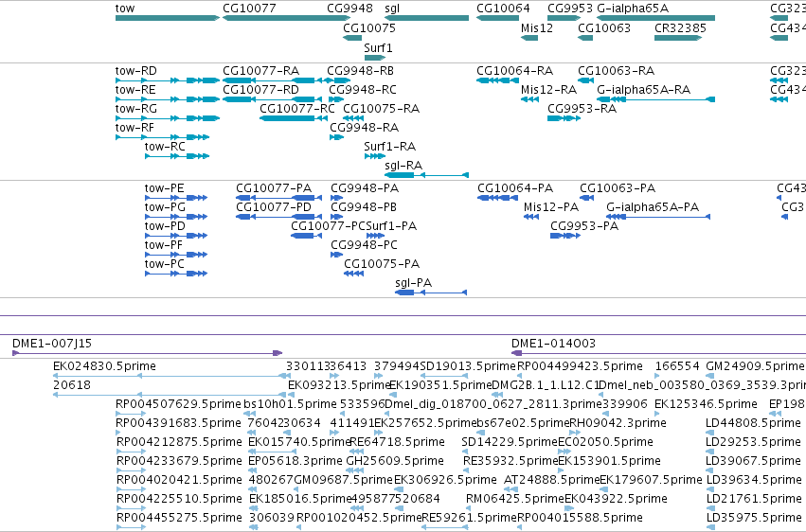Select the CG10077 gene label
Image resolution: width=806 pixels, height=532 pixels.
tap(249, 9)
